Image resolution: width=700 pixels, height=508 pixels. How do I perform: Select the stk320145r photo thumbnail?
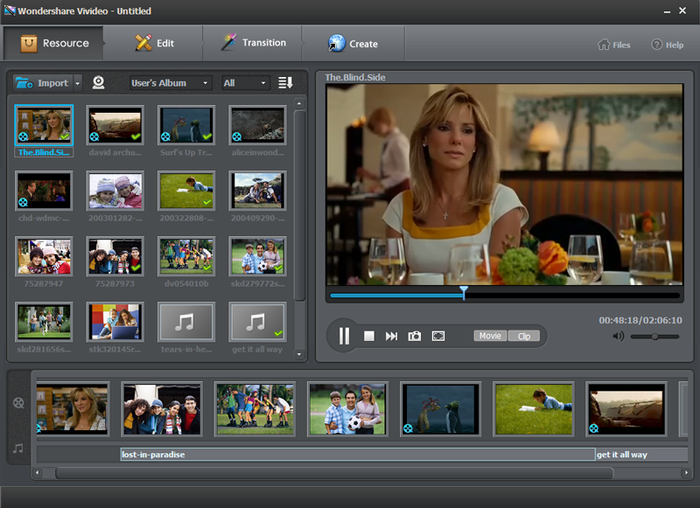click(x=115, y=322)
